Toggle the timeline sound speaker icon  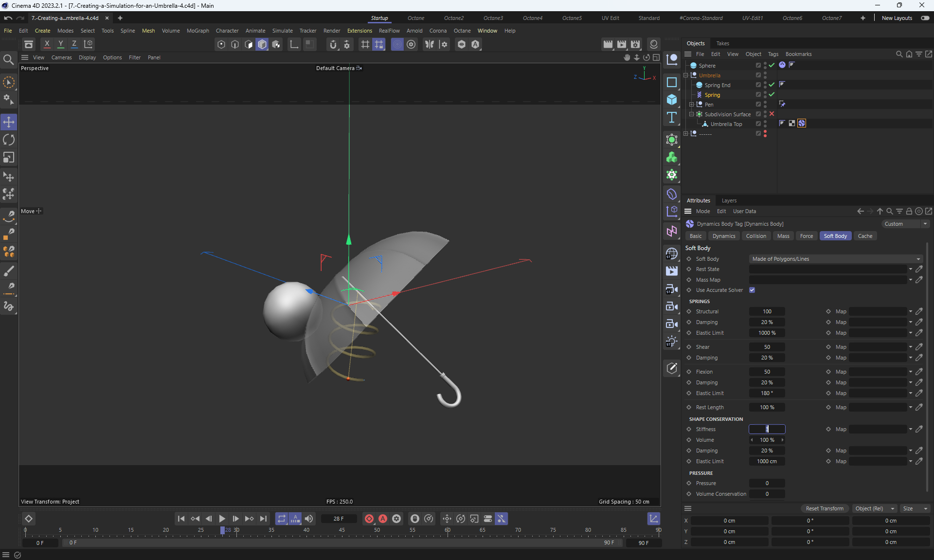pyautogui.click(x=309, y=519)
